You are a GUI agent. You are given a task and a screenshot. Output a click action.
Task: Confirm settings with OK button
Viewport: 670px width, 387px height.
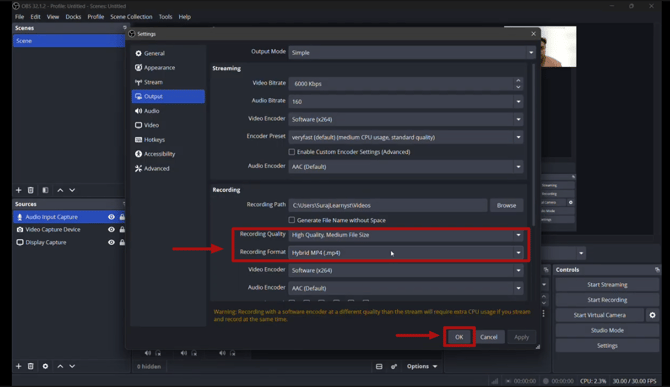click(x=459, y=337)
